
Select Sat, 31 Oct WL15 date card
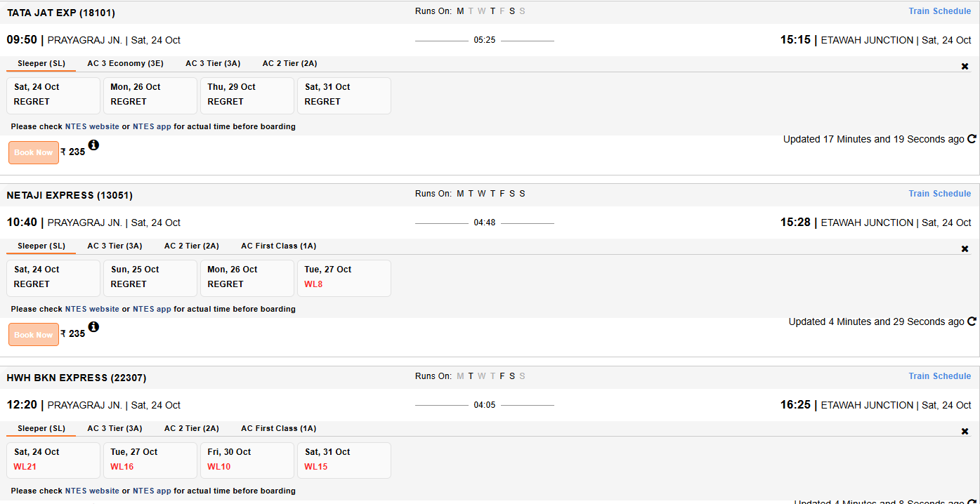344,460
